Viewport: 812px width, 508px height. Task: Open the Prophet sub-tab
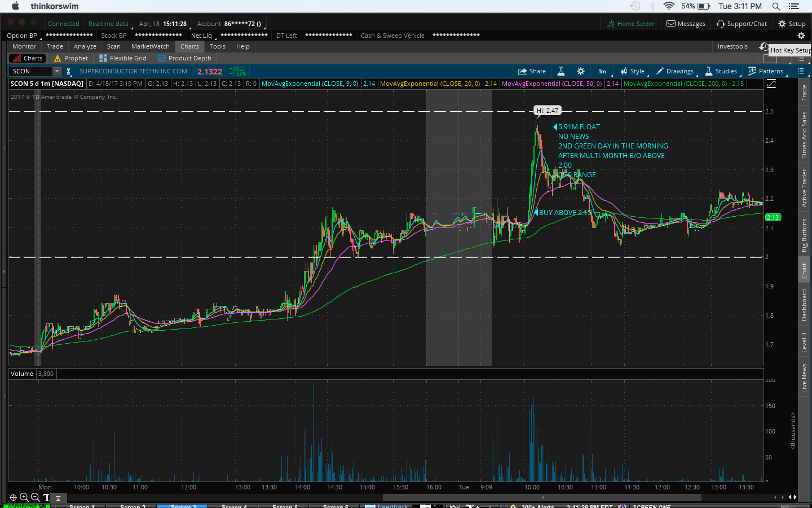[71, 58]
